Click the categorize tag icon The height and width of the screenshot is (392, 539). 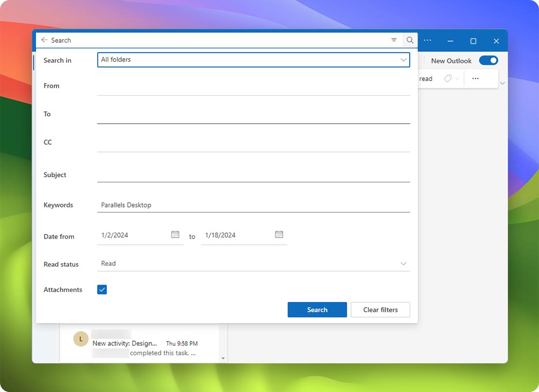[448, 78]
